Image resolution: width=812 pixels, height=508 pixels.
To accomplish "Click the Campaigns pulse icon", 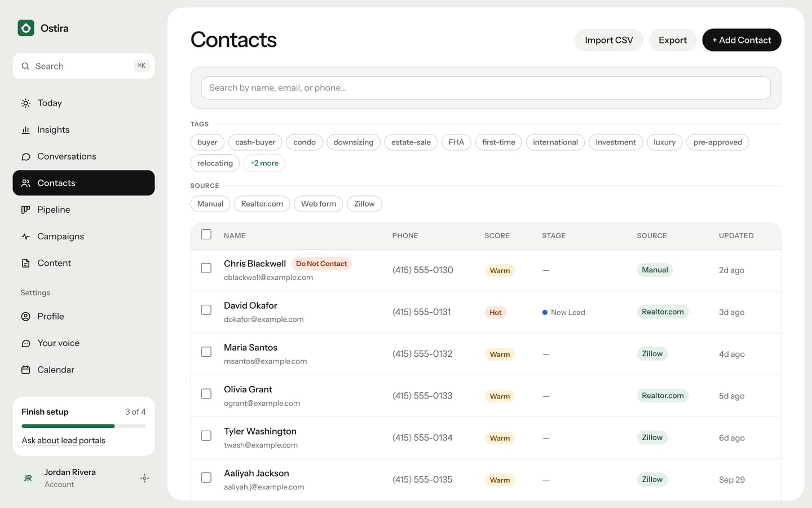I will (x=25, y=237).
